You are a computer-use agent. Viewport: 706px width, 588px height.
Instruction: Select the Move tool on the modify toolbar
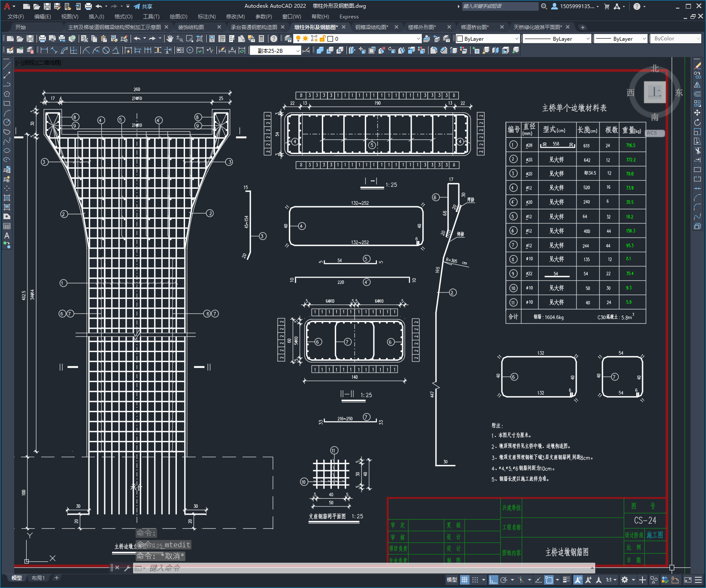(x=697, y=113)
